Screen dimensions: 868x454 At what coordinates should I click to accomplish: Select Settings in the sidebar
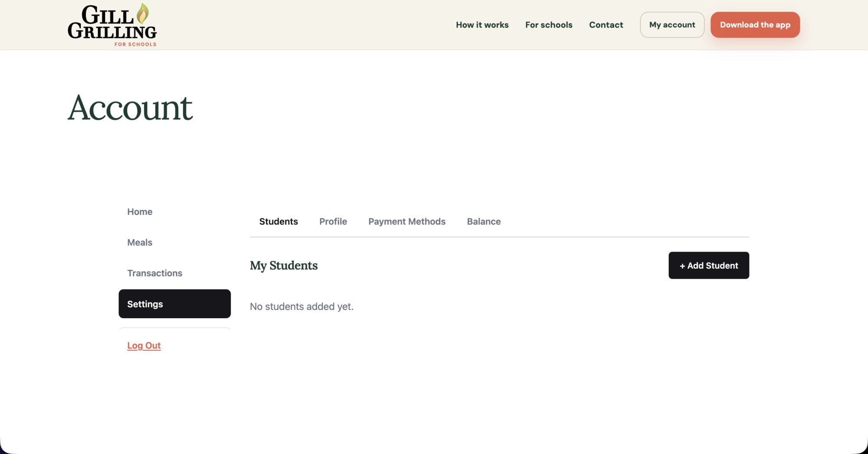pos(174,304)
